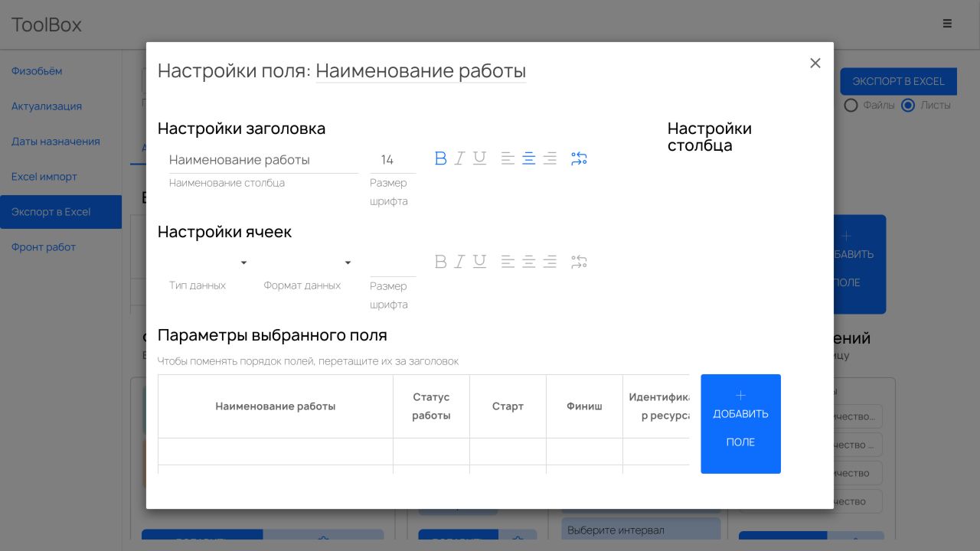Click header font size field showing 14
Screen dimensions: 980x551
[x=393, y=160]
